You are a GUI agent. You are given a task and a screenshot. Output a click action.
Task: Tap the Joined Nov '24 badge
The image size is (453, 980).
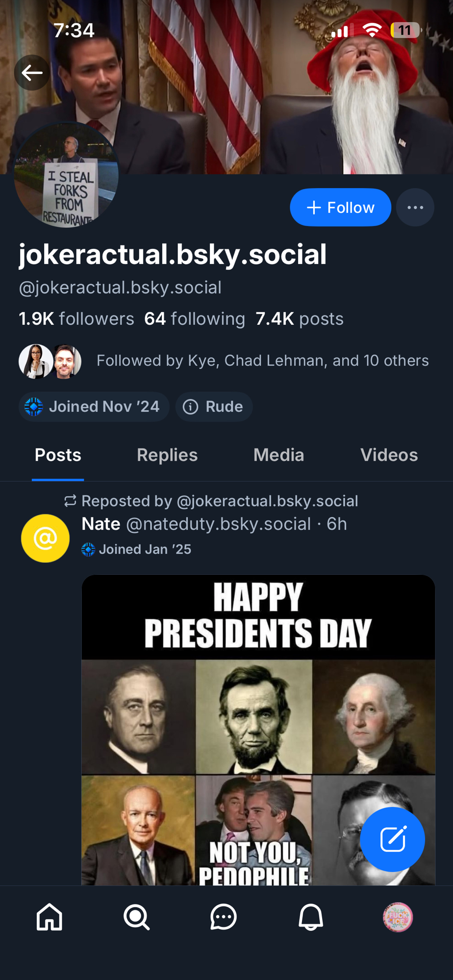(x=94, y=407)
